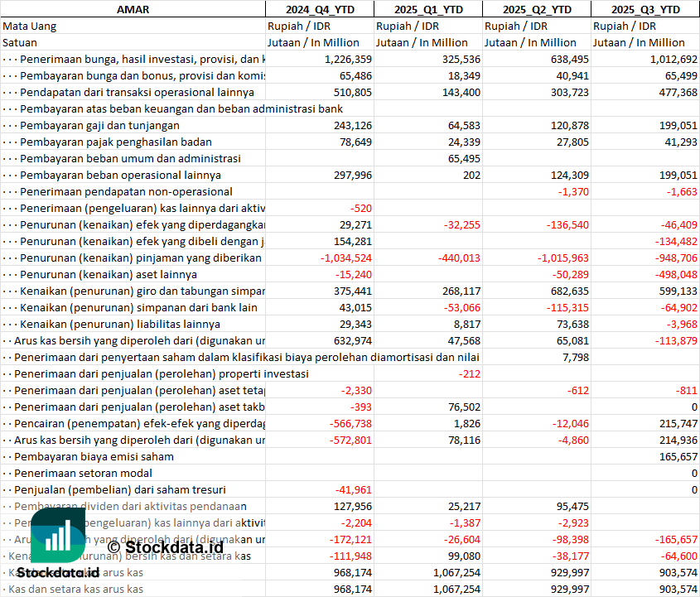Click the 'Pendapatan dari transaksi operasional lainnya' label
The width and height of the screenshot is (700, 597).
137,93
